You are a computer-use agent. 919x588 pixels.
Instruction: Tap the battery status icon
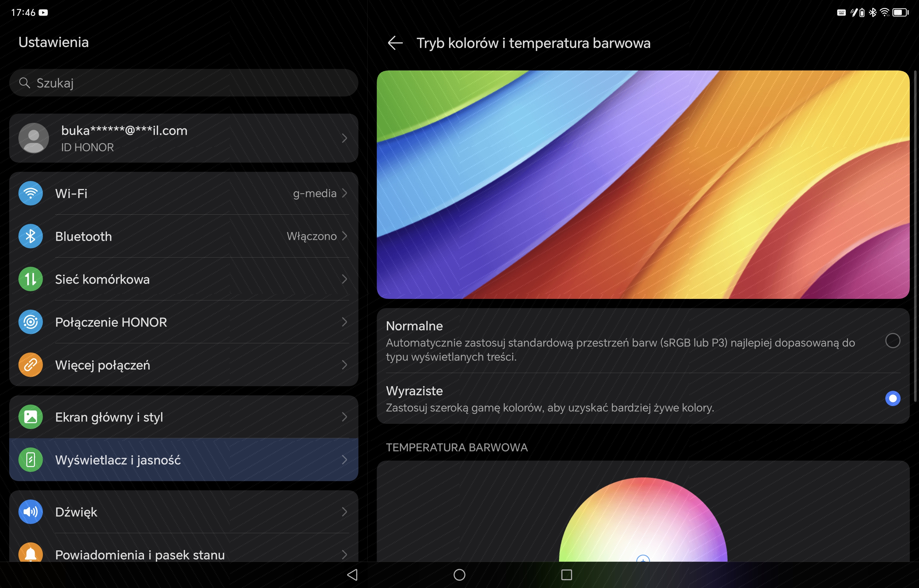(900, 13)
